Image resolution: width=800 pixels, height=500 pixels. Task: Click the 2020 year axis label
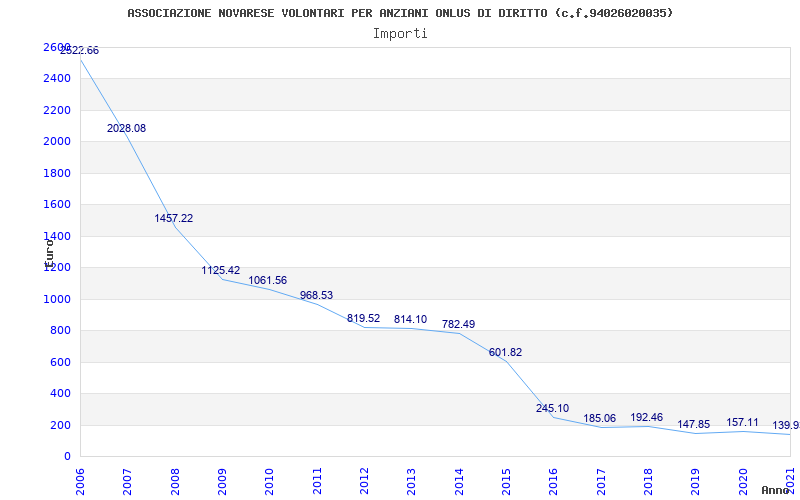[x=742, y=482]
